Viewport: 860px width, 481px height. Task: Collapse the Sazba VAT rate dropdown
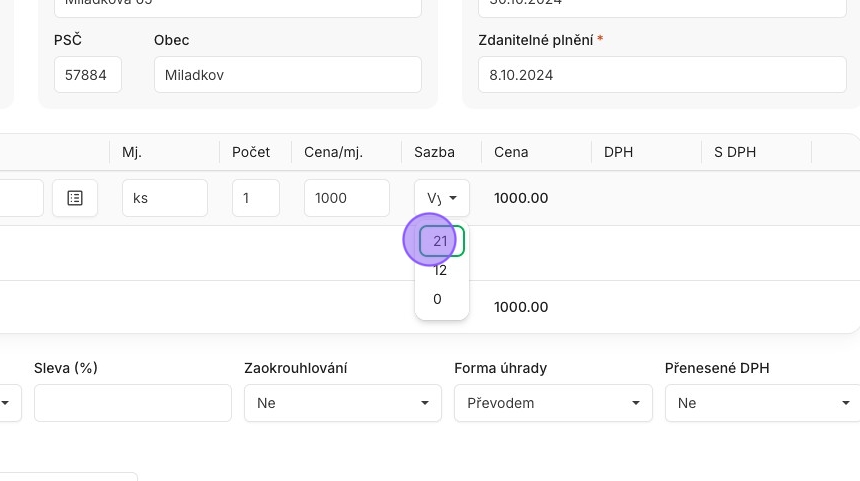pyautogui.click(x=442, y=198)
